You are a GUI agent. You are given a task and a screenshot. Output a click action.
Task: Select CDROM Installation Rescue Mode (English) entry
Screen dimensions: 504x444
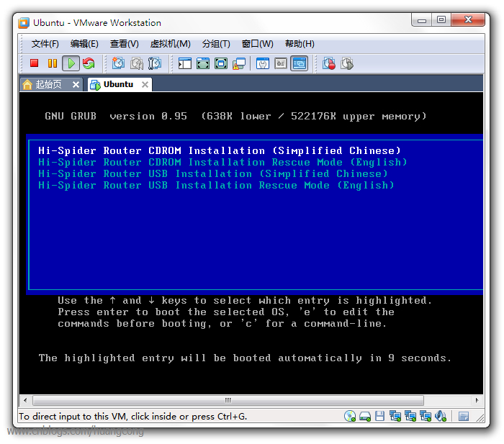(x=222, y=162)
